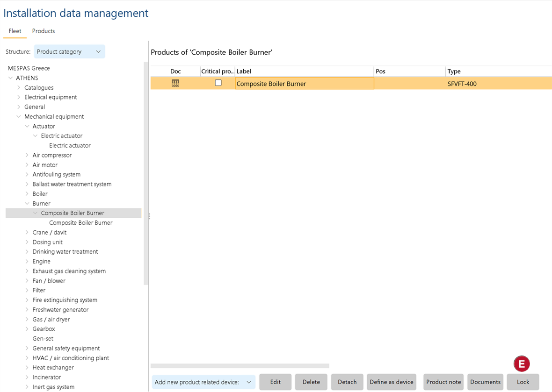Select the child Composite Boiler Burner leaf item

coord(80,223)
